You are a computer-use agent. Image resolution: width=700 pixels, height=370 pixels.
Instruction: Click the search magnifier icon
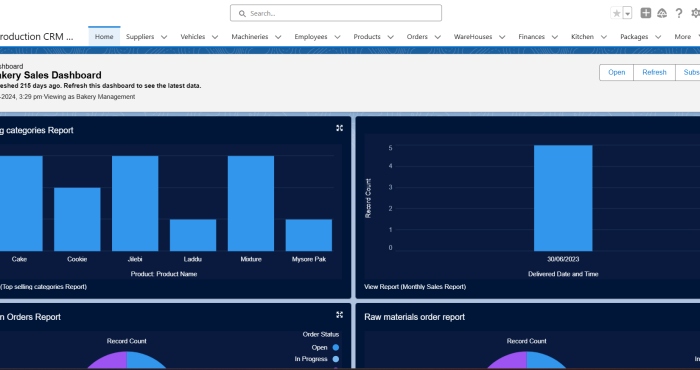tap(242, 13)
